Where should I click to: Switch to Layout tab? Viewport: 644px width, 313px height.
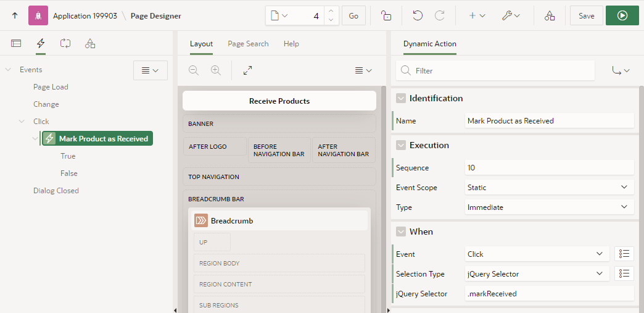(x=201, y=44)
